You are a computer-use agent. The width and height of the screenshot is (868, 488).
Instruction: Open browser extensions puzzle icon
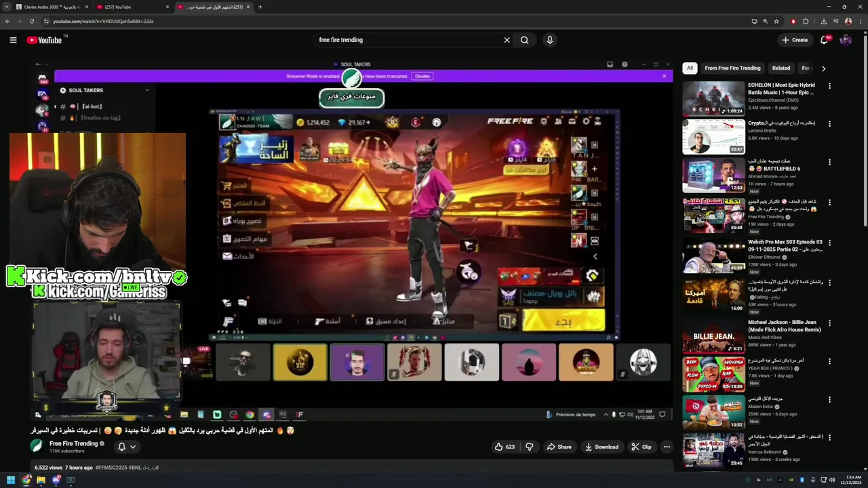coord(806,21)
